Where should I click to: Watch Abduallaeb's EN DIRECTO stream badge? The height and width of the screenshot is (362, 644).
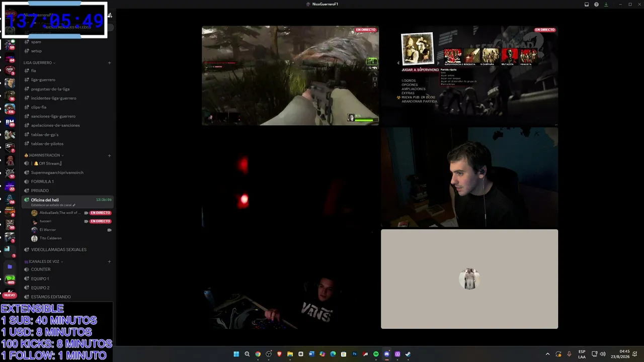100,213
